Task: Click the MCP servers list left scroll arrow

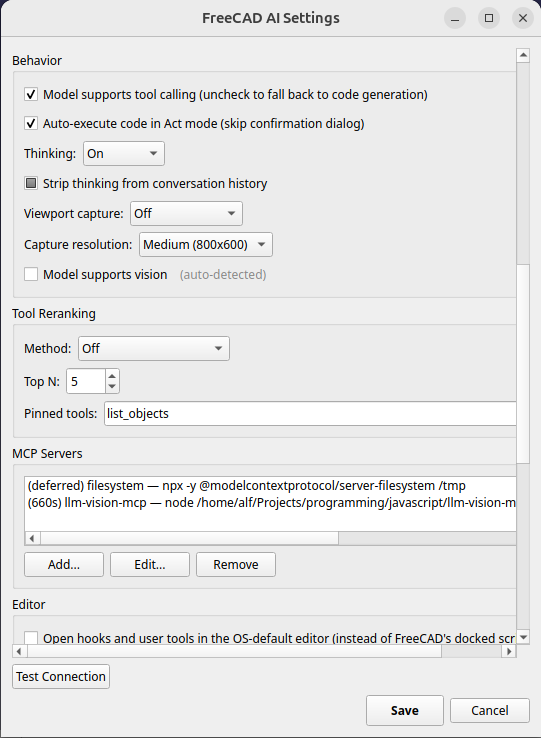Action: (x=32, y=538)
